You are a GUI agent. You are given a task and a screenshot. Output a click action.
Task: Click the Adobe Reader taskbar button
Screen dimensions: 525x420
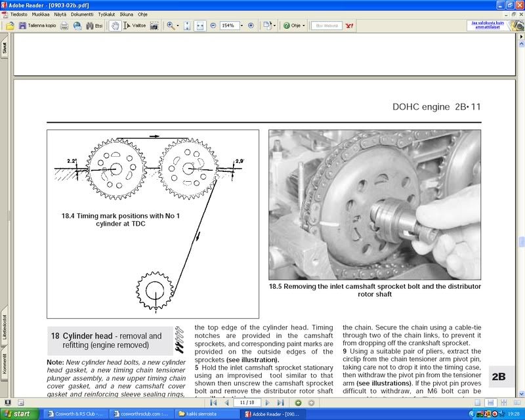[x=272, y=414]
